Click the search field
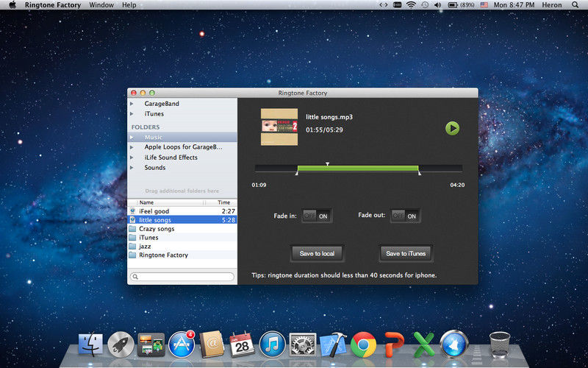588x368 pixels. click(182, 277)
